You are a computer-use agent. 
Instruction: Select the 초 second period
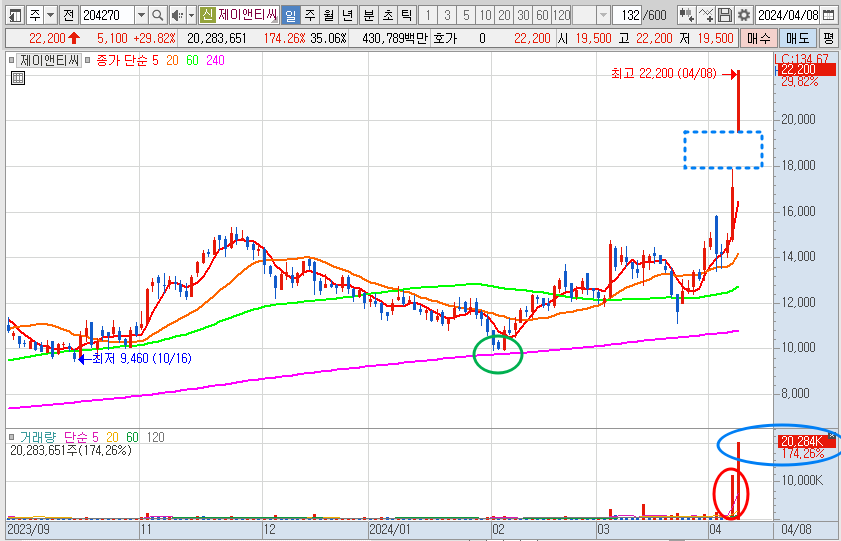pos(388,15)
